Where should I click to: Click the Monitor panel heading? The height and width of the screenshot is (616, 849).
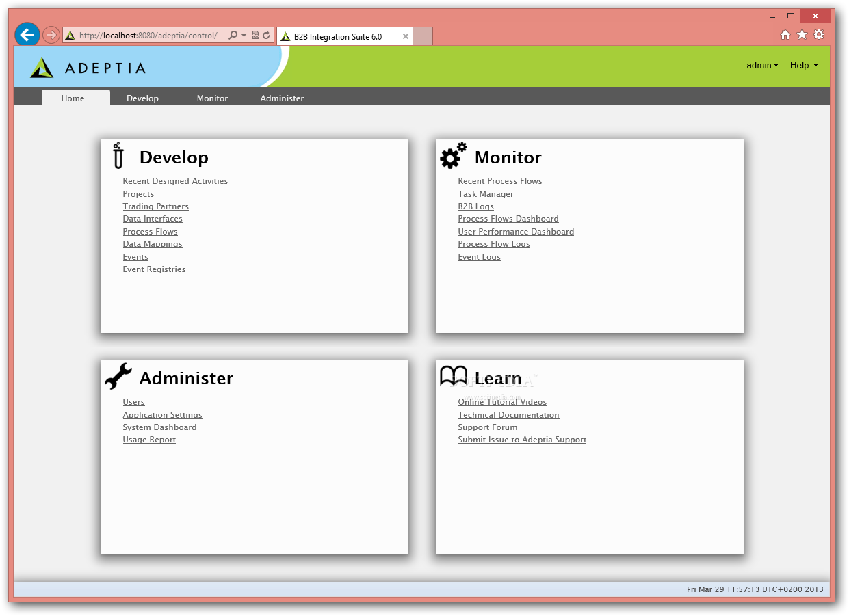tap(508, 157)
